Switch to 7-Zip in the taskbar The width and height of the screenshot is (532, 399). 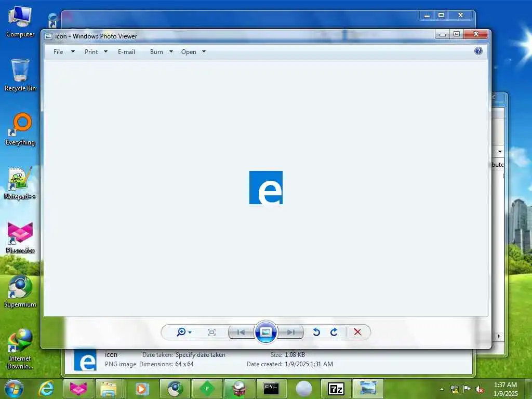click(336, 389)
